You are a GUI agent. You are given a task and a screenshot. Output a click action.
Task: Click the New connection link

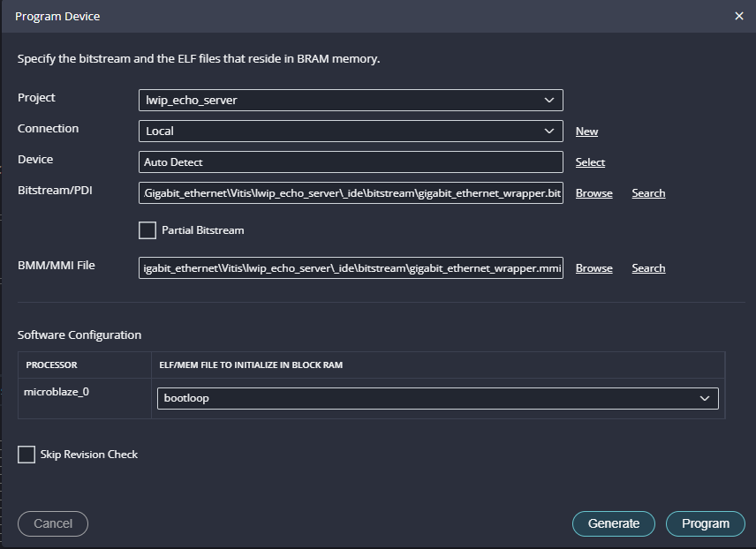pos(586,132)
